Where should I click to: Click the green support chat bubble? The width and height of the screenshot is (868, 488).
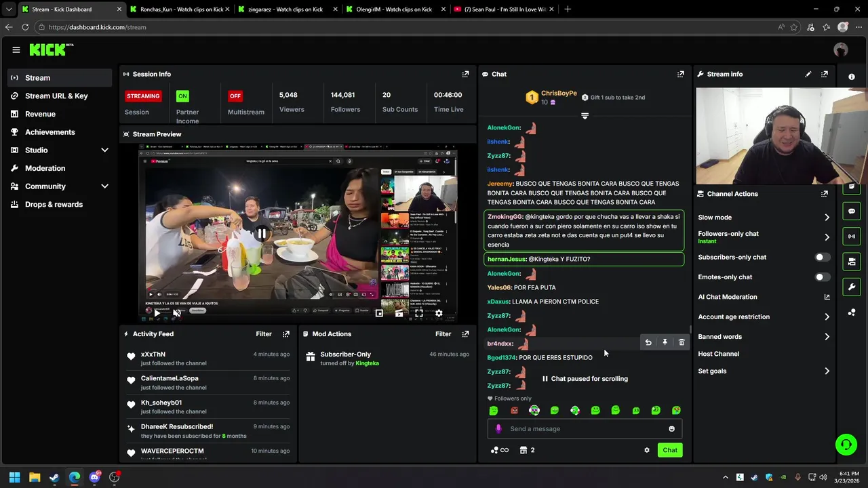tap(846, 445)
